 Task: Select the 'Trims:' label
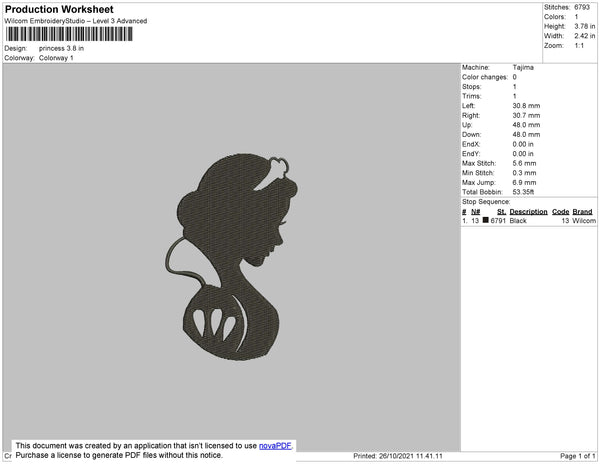pos(471,96)
